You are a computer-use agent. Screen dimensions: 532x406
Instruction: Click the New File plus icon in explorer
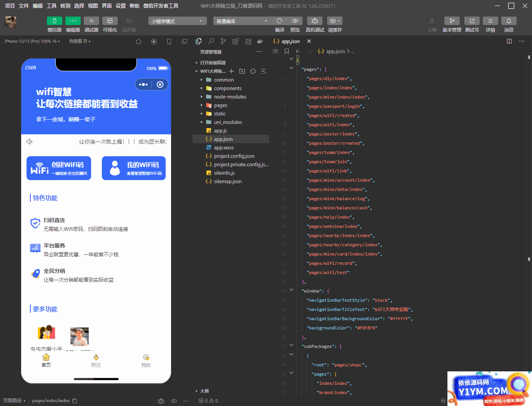click(x=231, y=71)
